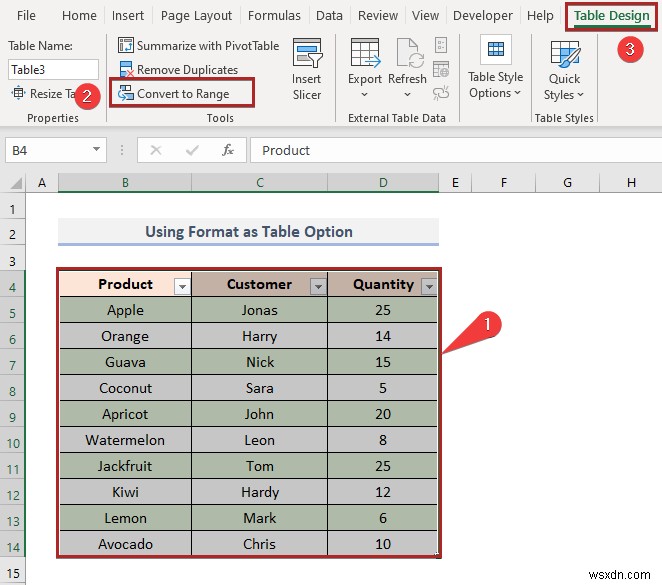Click the Remove Duplicates icon

(x=126, y=69)
